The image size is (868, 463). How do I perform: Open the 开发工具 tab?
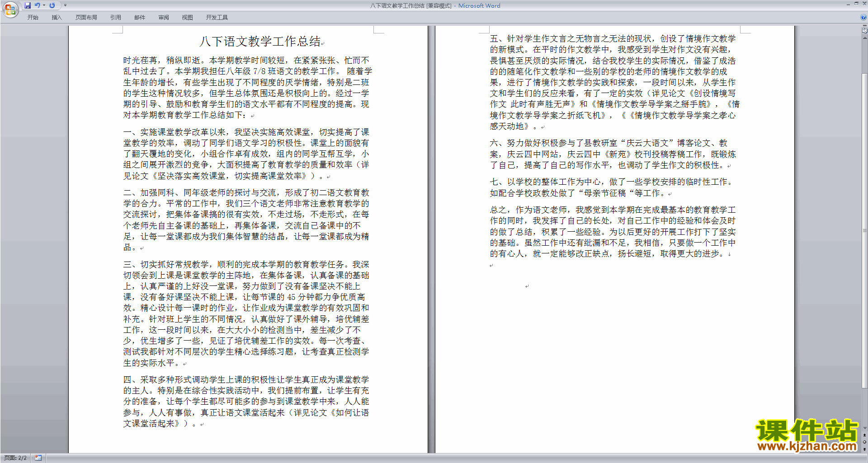(x=217, y=18)
